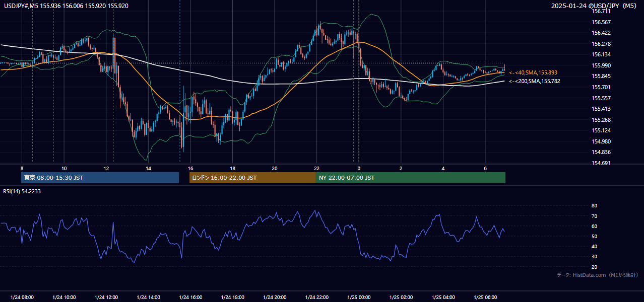Click the bottom date label 1/24 12:00

point(106,297)
